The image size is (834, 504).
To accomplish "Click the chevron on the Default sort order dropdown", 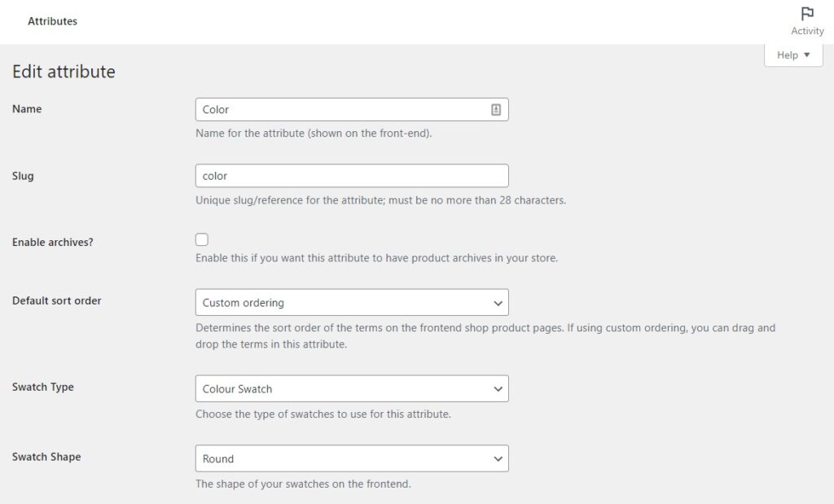I will [x=498, y=302].
